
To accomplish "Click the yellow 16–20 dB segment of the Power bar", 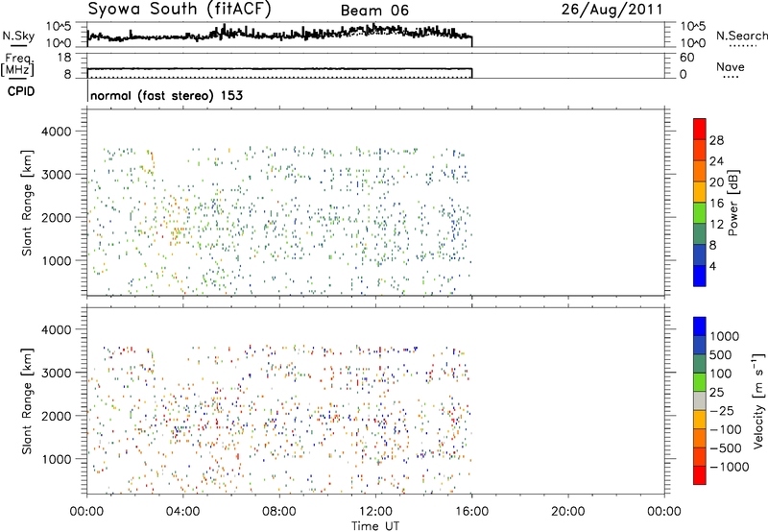I will [700, 192].
